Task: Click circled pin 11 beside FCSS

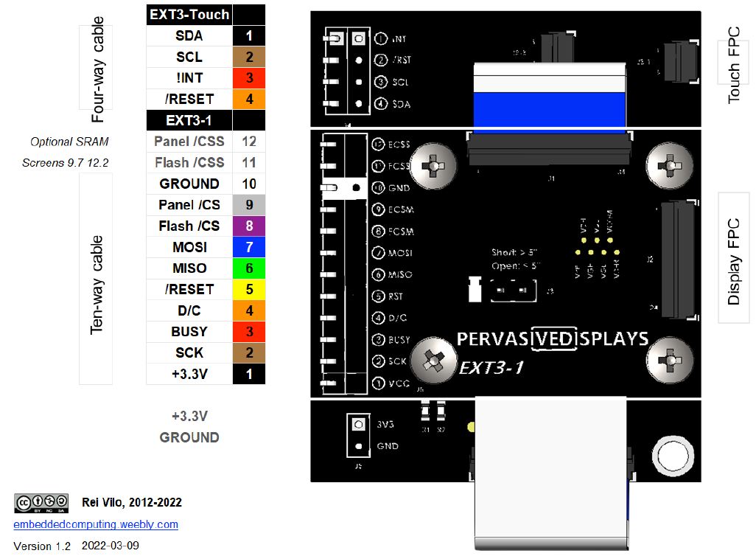Action: coord(378,166)
